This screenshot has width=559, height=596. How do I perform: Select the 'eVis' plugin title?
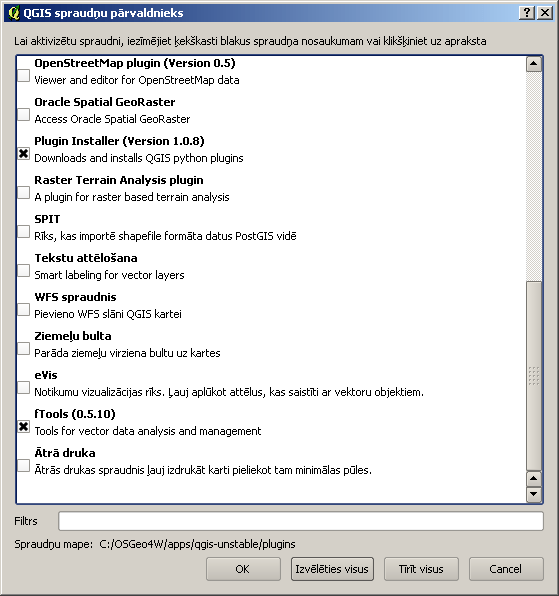(46, 375)
